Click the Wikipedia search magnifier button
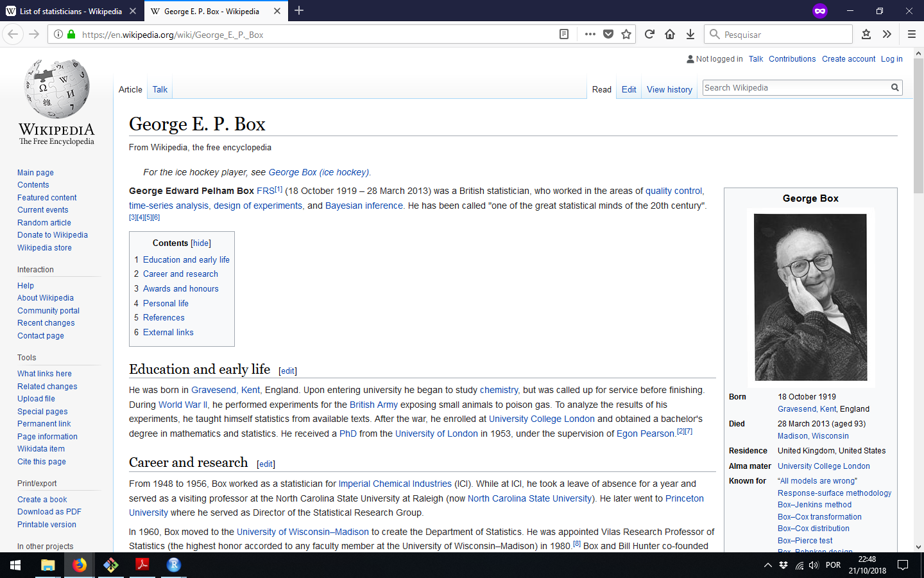Screen dimensions: 924x578 coord(894,87)
